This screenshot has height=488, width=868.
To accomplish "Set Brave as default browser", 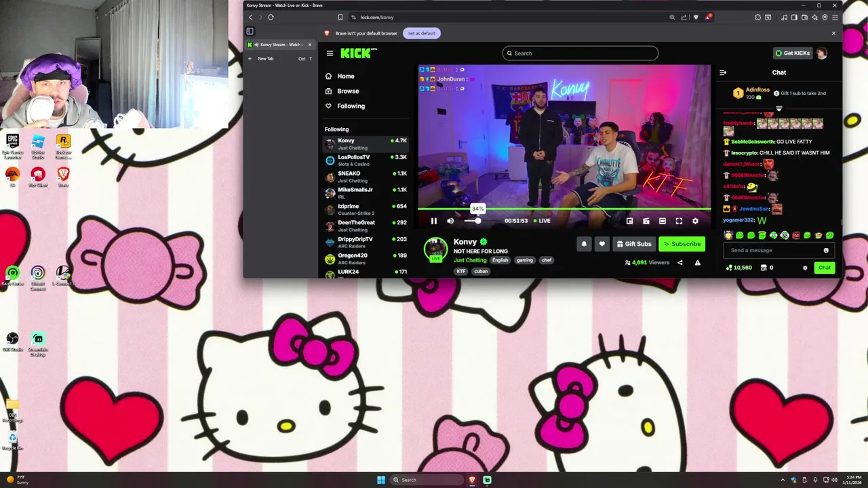I will pos(422,33).
